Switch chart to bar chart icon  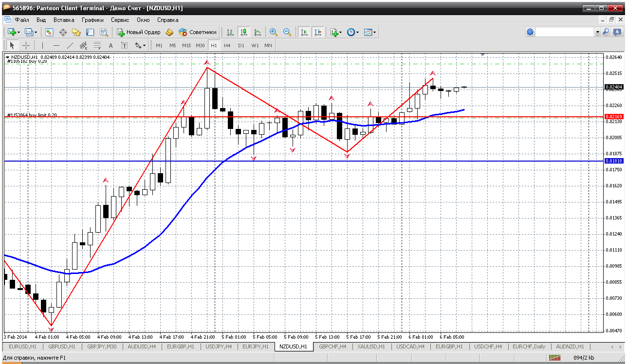(230, 32)
